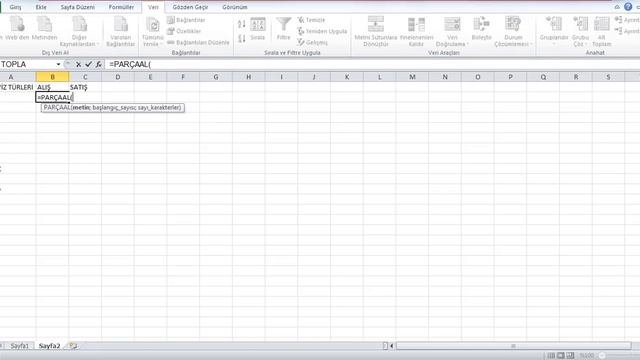Screen dimensions: 640x360
Task: Click Metni Sütunlara Dönüştür icon
Action: click(x=376, y=31)
